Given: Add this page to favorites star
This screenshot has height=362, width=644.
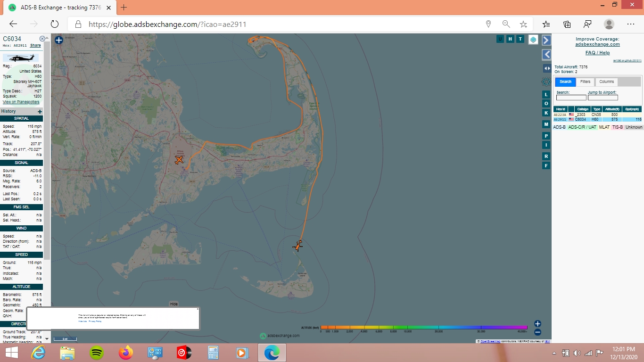Looking at the screenshot, I should pyautogui.click(x=523, y=24).
